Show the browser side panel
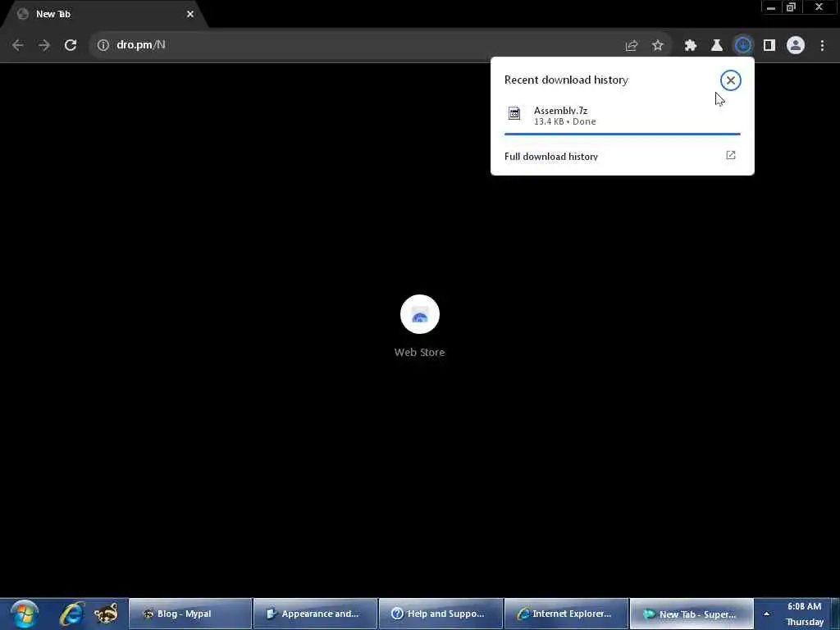Image resolution: width=840 pixels, height=630 pixels. [x=769, y=46]
